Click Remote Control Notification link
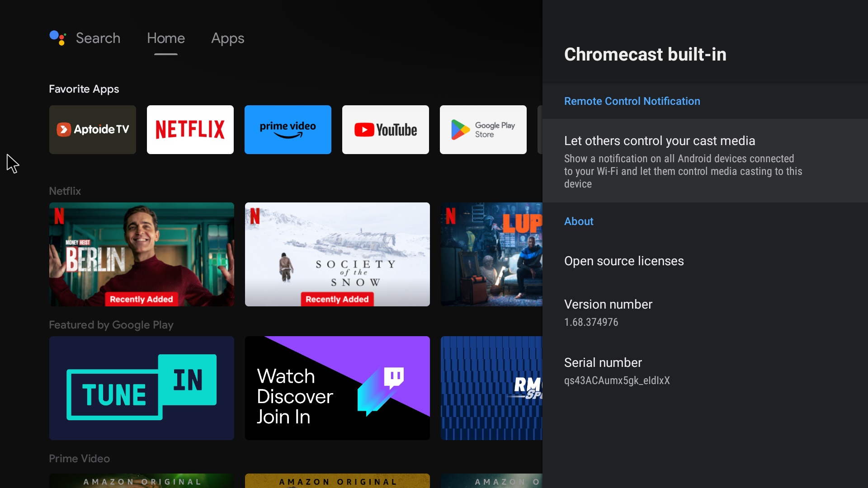Image resolution: width=868 pixels, height=488 pixels. 632,101
